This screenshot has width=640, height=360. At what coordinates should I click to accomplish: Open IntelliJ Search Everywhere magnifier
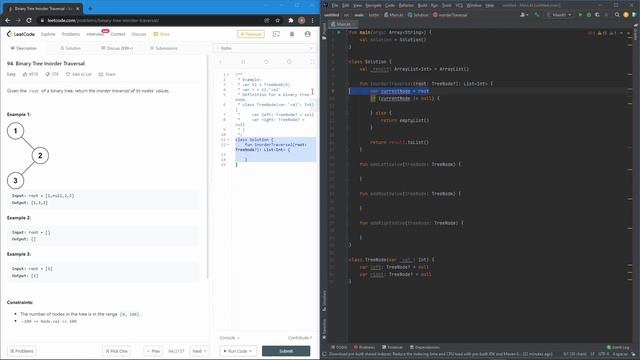(617, 15)
